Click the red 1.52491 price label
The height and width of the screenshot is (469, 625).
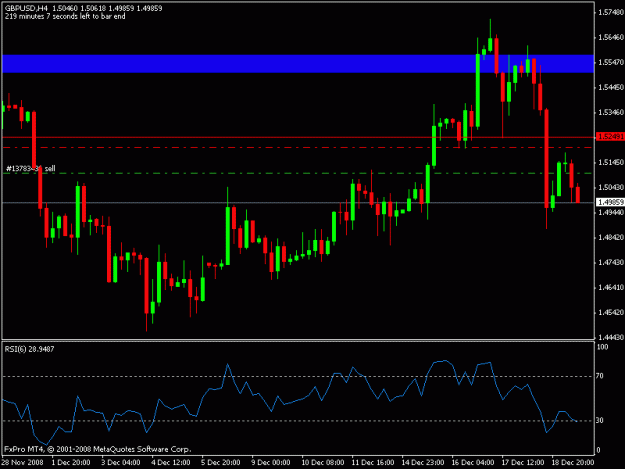[x=610, y=137]
